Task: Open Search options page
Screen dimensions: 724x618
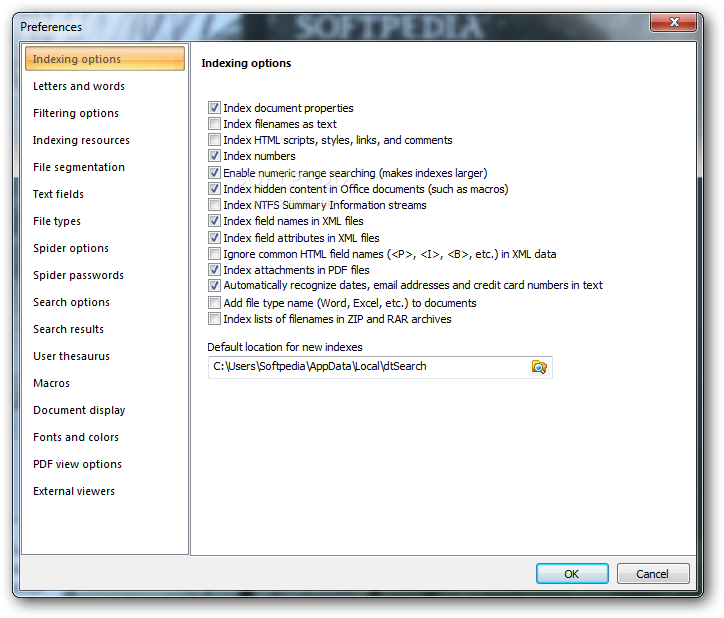Action: (105, 302)
